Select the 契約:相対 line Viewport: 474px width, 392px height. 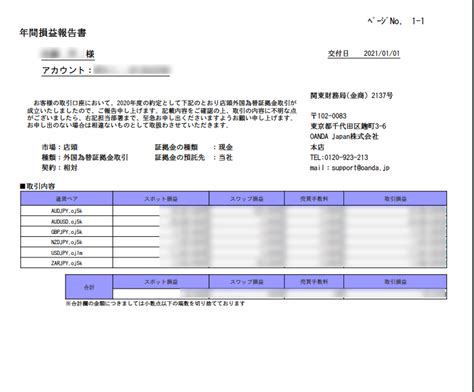pos(59,168)
